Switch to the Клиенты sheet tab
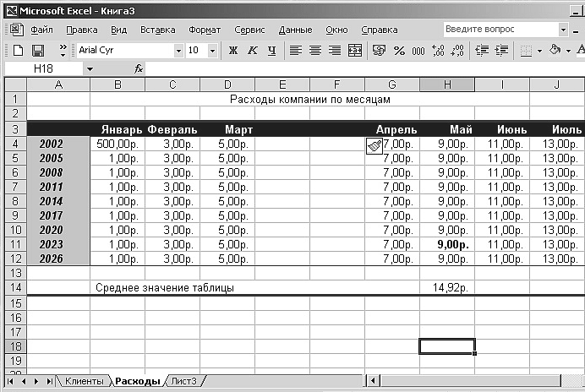 (84, 382)
